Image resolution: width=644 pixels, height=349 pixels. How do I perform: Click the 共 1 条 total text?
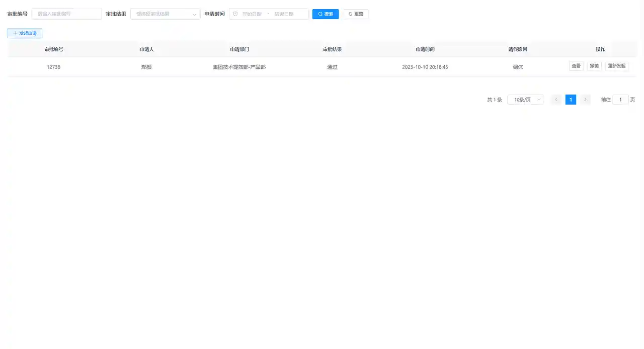tap(495, 100)
